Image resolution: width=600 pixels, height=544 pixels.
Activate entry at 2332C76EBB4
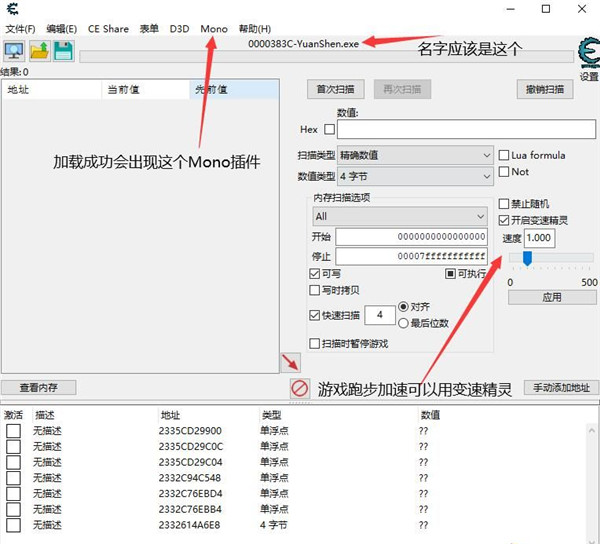tap(13, 509)
